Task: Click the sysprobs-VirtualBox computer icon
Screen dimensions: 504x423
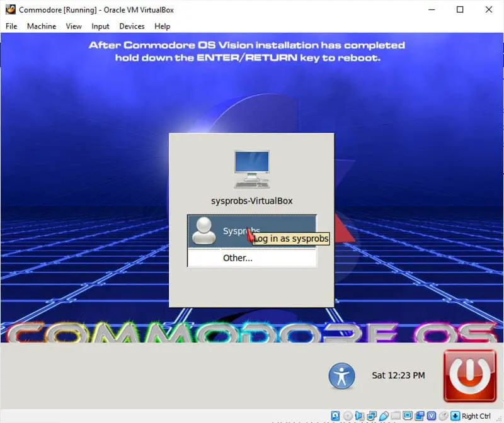Action: coord(252,169)
